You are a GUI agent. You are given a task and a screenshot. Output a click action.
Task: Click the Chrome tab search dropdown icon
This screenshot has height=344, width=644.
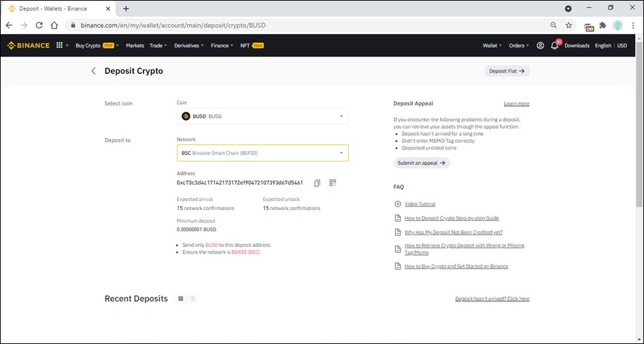pos(569,9)
